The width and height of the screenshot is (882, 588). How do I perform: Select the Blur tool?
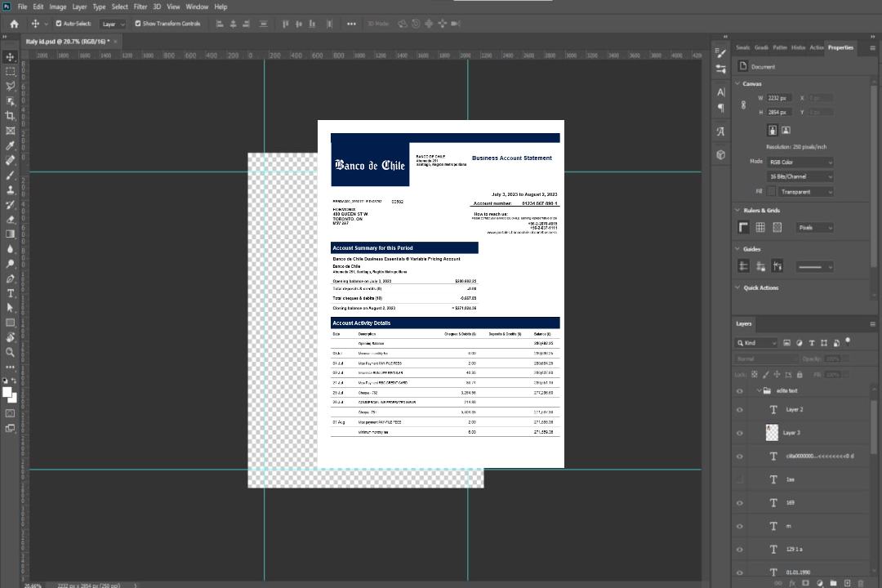point(10,249)
